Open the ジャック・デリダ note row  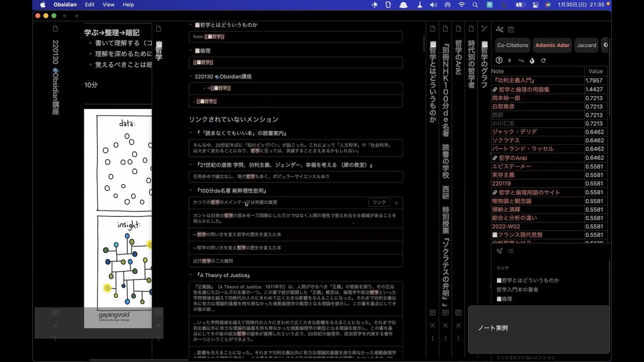514,132
